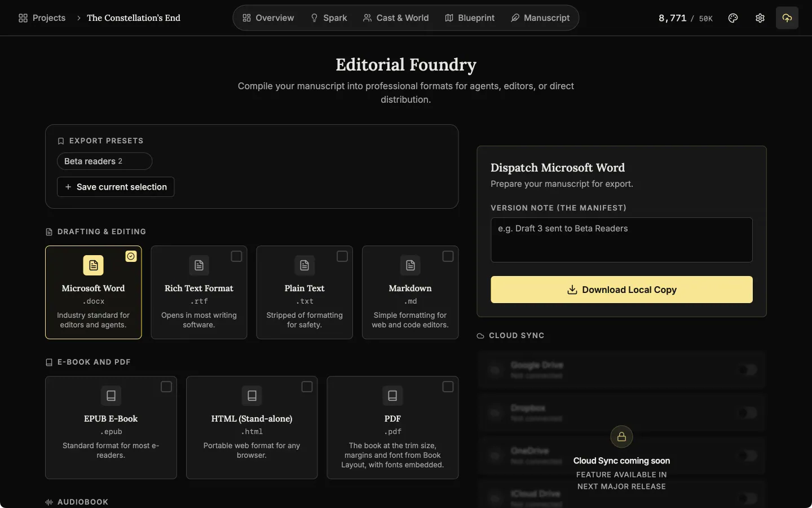Check the PDF format checkbox
The height and width of the screenshot is (508, 812).
[448, 387]
